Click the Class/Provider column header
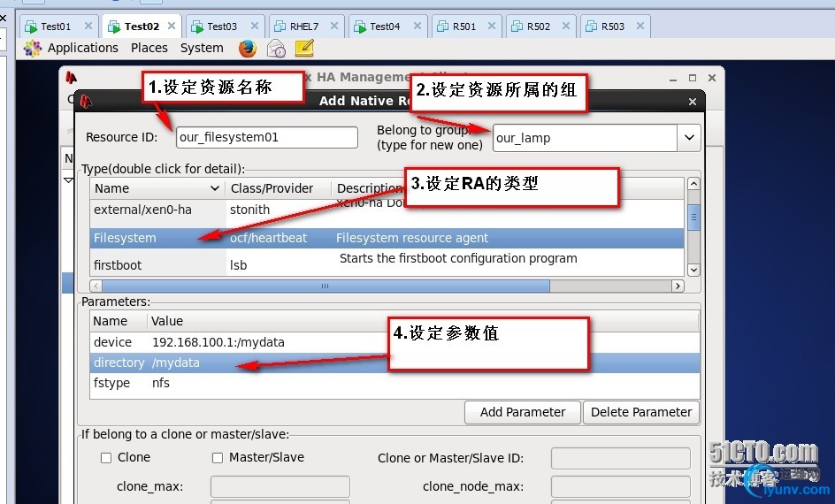Viewport: 835px width, 504px height. [278, 188]
